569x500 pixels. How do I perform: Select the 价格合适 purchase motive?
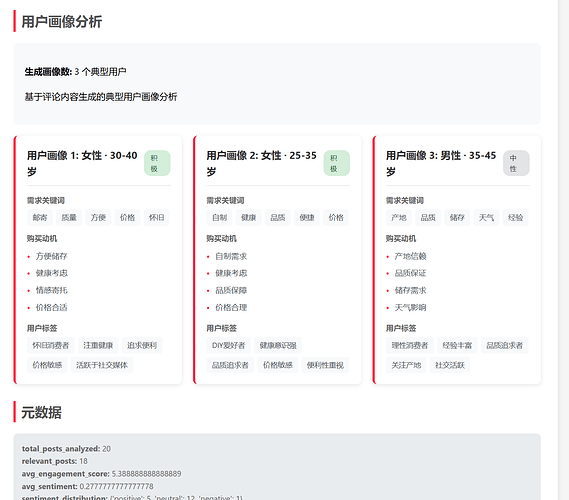[x=51, y=308]
